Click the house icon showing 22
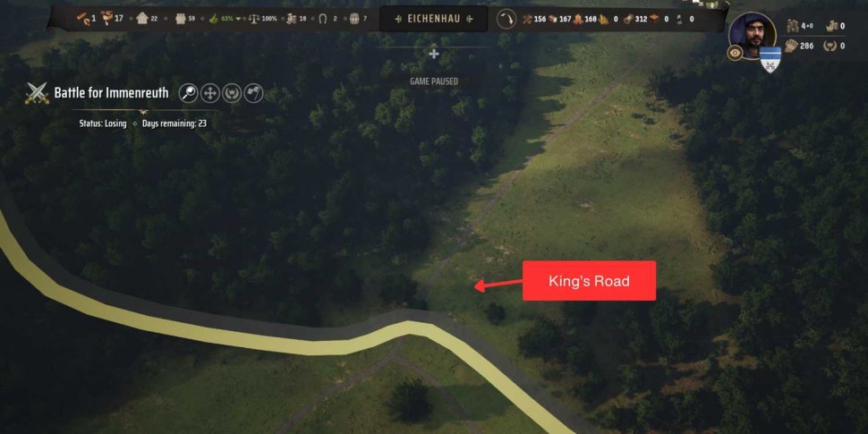This screenshot has height=434, width=868. click(x=141, y=19)
